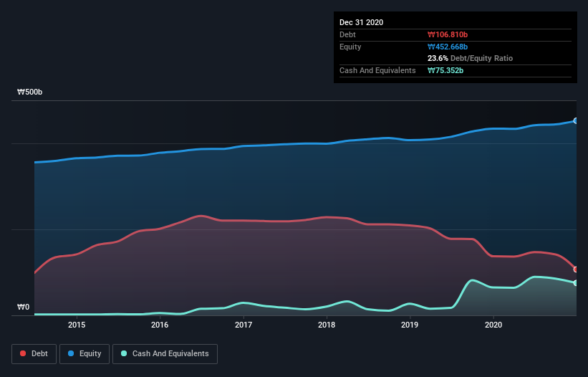Click Cash And Equivalents label in tooltip

pyautogui.click(x=377, y=70)
